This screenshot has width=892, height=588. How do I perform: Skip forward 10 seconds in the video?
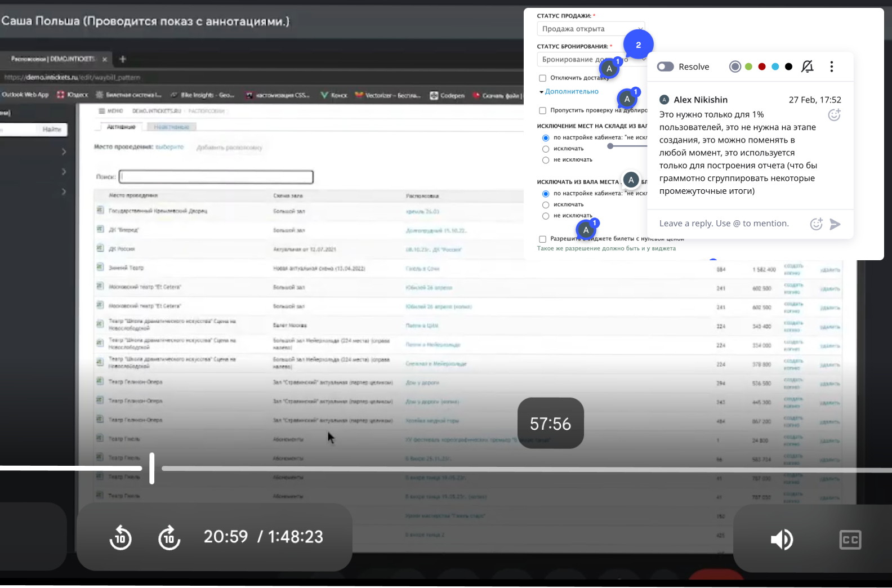pyautogui.click(x=169, y=538)
